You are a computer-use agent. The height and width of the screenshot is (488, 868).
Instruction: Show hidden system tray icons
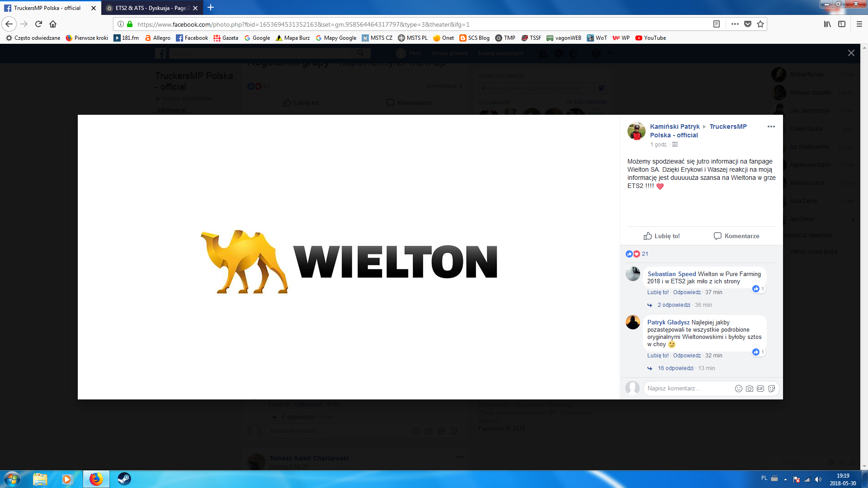785,479
